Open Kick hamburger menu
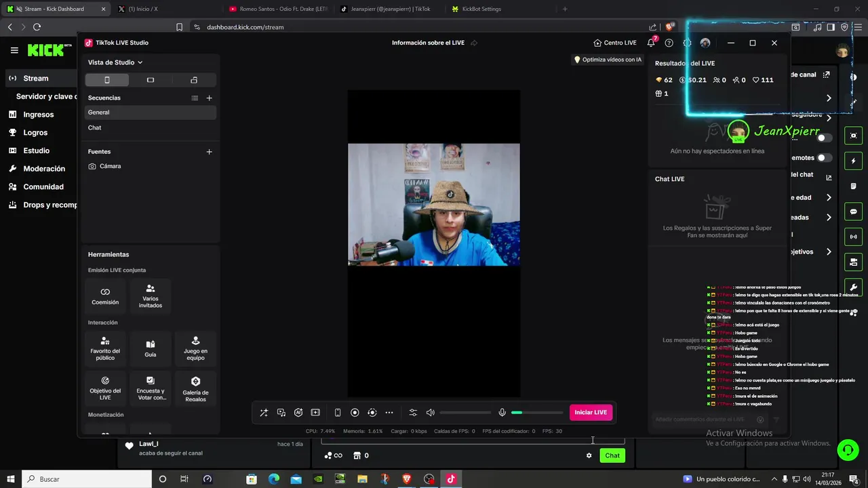The image size is (868, 488). pos(14,50)
